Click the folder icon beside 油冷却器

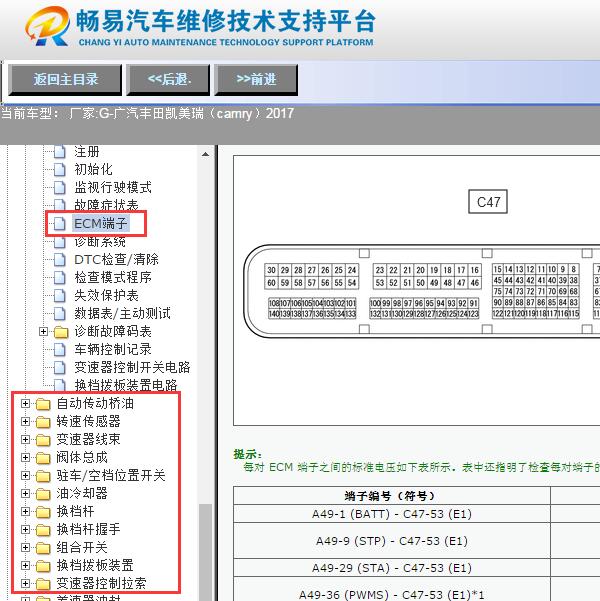[43, 494]
